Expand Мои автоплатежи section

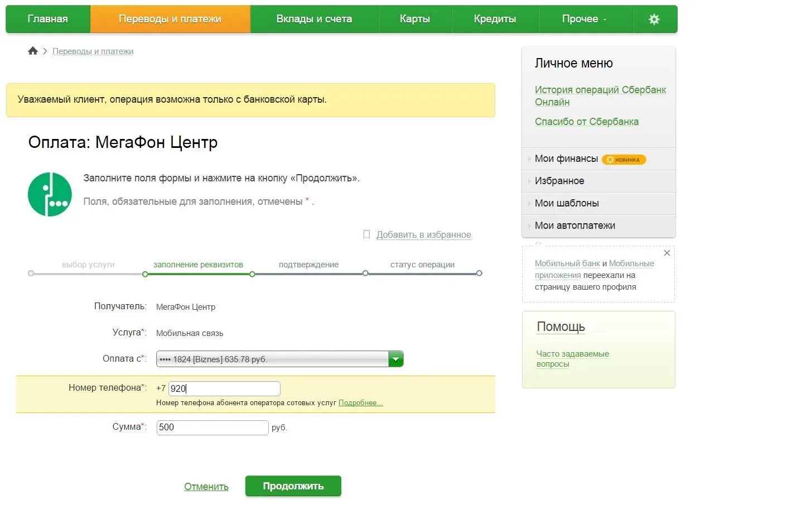(598, 225)
